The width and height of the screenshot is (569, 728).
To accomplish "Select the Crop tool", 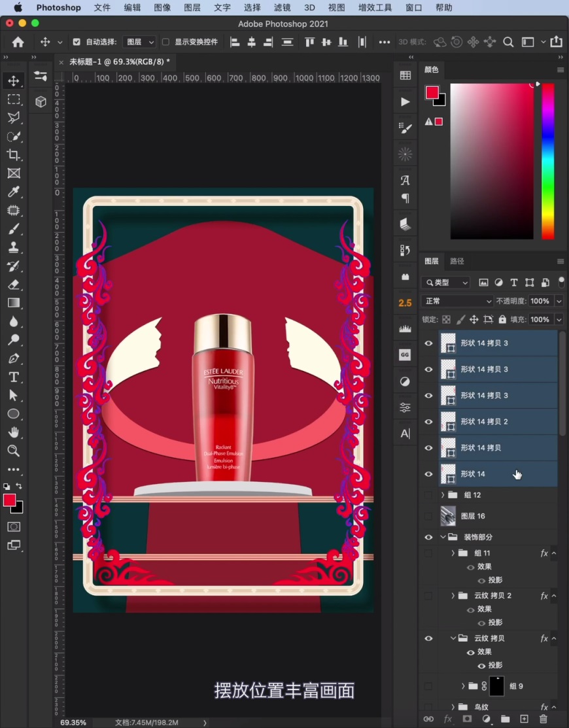I will click(14, 154).
